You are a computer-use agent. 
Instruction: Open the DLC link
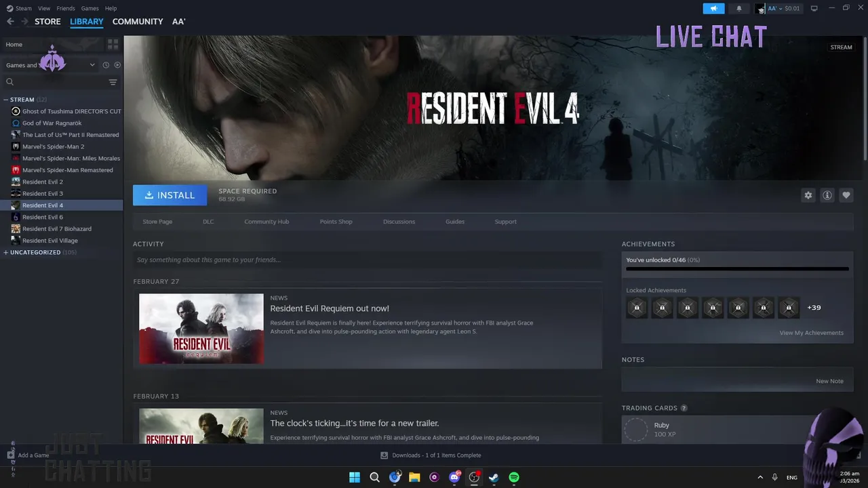(208, 222)
